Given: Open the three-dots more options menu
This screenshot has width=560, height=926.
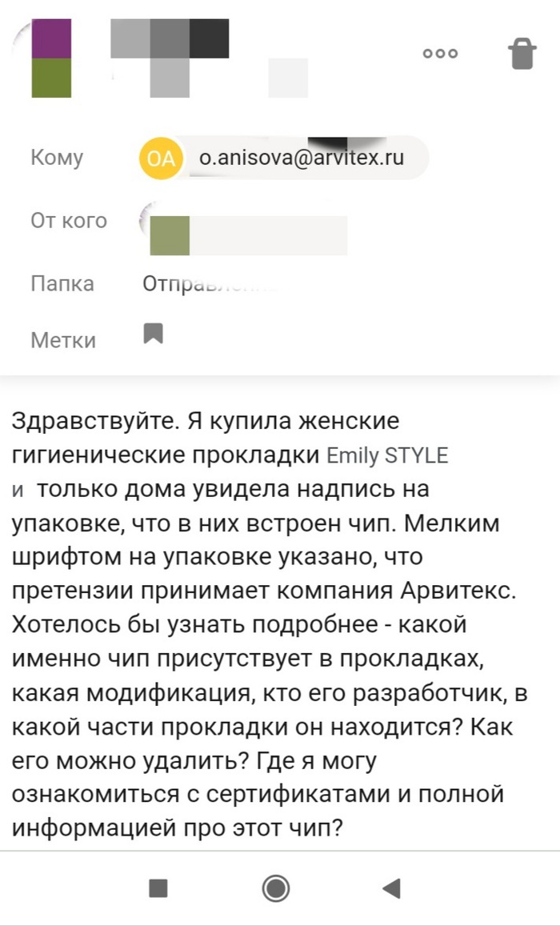Looking at the screenshot, I should point(441,54).
